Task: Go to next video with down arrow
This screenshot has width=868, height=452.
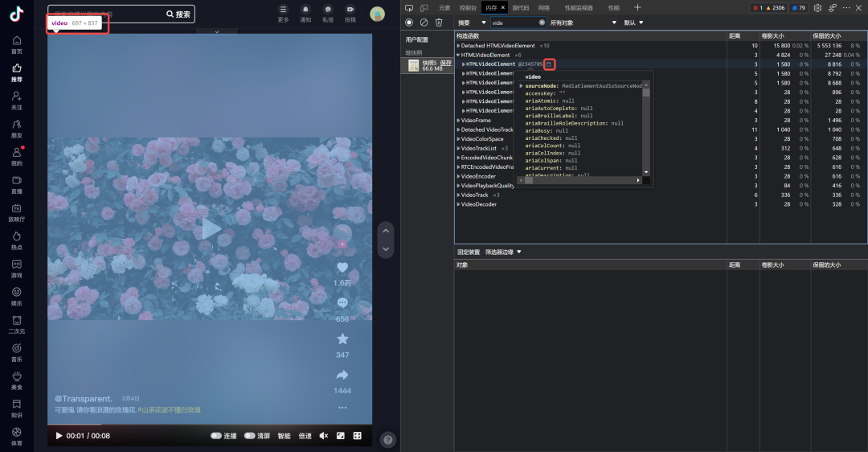Action: pyautogui.click(x=386, y=249)
